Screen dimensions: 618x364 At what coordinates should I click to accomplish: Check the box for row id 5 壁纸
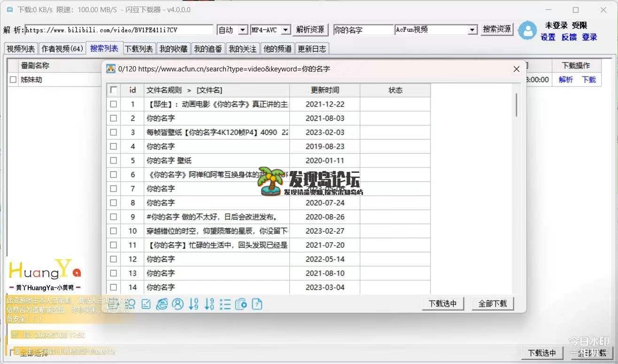(x=114, y=161)
